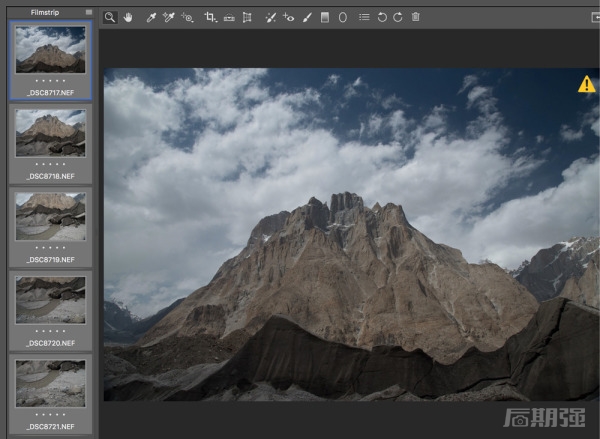Viewport: 600px width, 439px height.
Task: Click the yellow warning triangle icon
Action: click(587, 84)
